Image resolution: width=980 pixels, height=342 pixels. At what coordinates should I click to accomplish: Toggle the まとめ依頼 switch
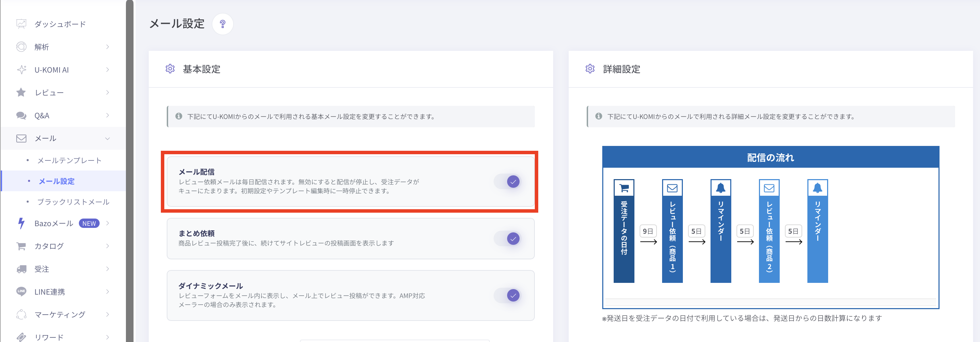tap(507, 239)
